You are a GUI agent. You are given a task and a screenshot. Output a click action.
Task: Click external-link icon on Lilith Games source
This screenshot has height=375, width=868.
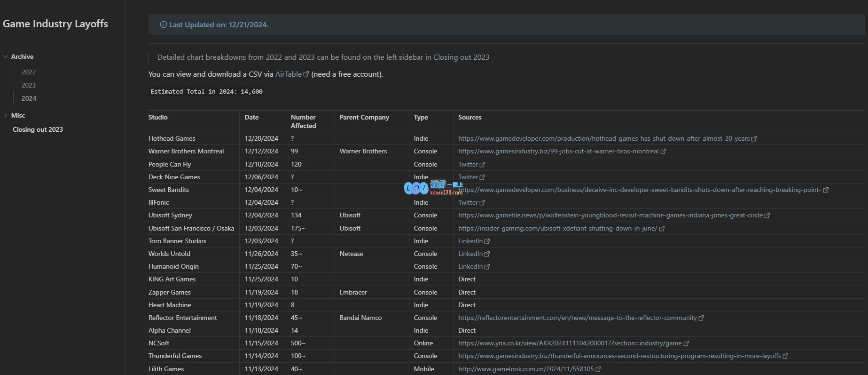click(598, 369)
